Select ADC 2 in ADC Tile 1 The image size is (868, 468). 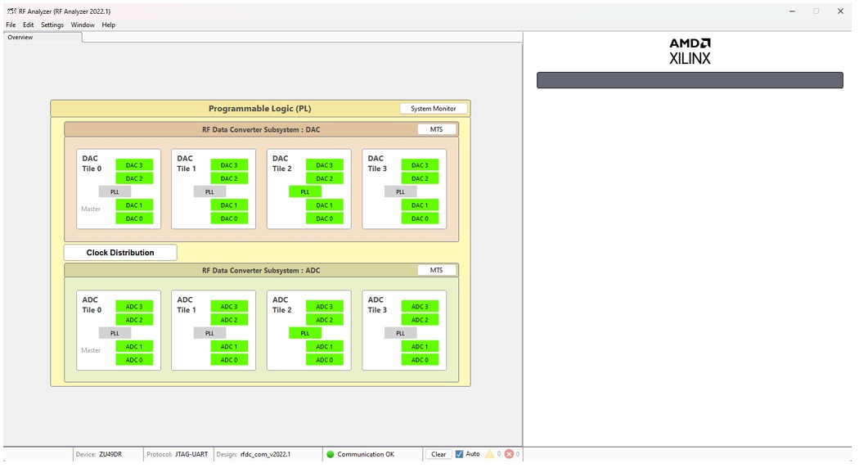pyautogui.click(x=229, y=320)
